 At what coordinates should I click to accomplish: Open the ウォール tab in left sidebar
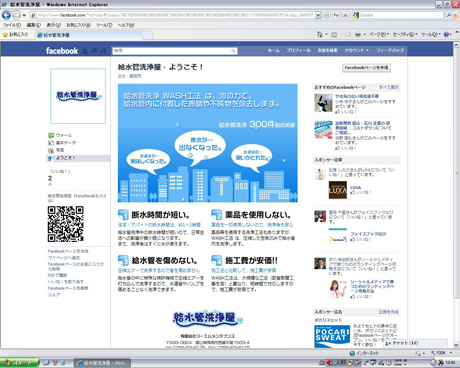63,135
